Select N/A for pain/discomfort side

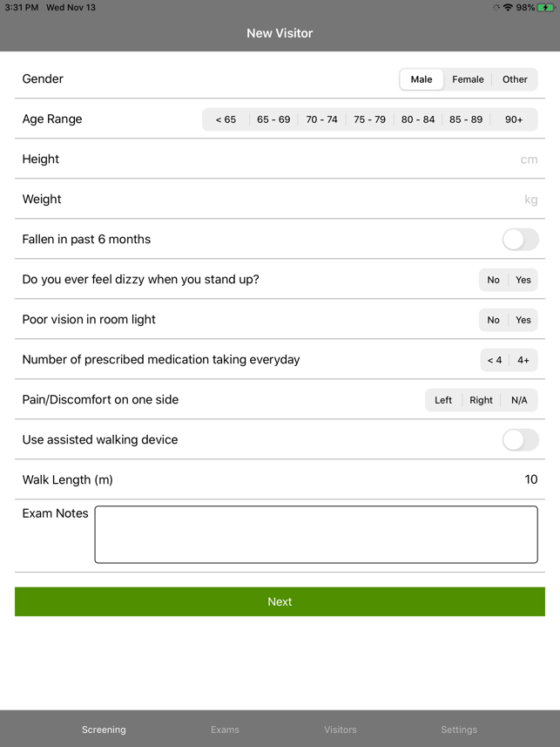click(519, 400)
